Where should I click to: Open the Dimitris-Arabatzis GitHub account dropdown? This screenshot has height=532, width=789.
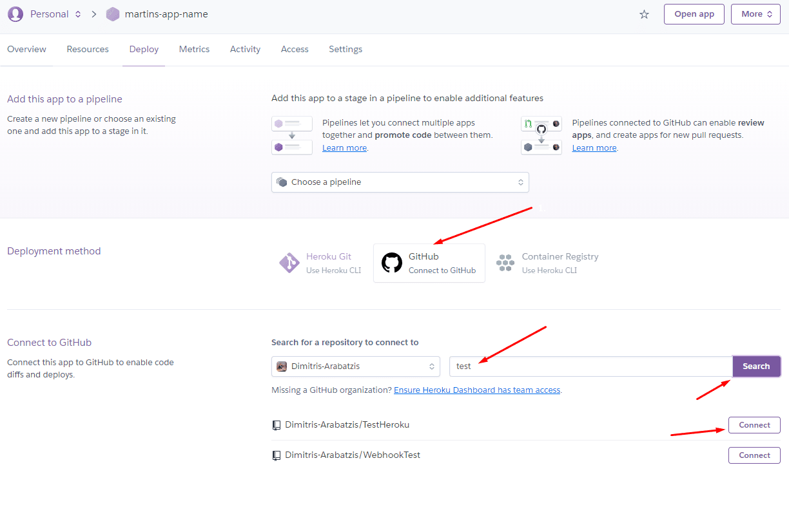click(356, 366)
